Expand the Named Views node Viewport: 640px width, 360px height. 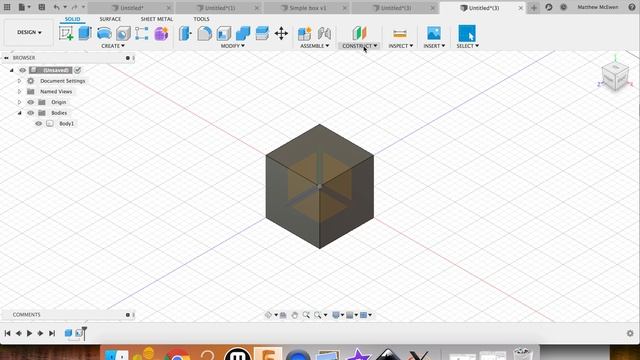coord(19,91)
